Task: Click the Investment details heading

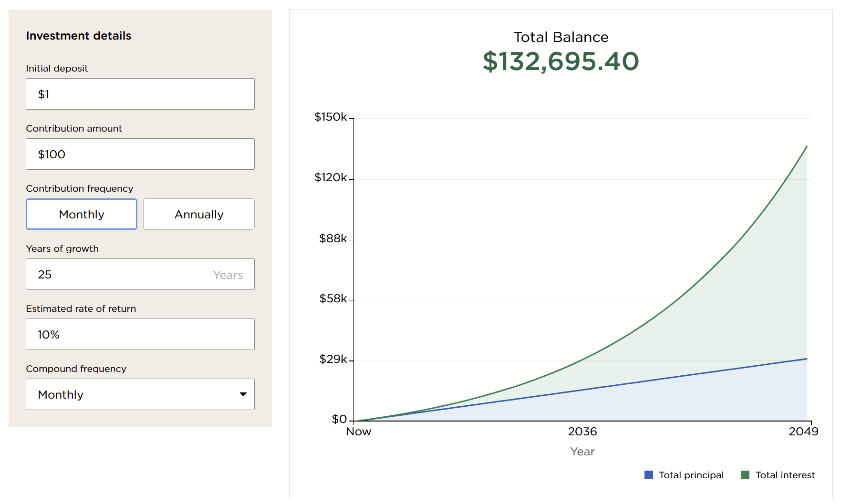Action: 79,36
